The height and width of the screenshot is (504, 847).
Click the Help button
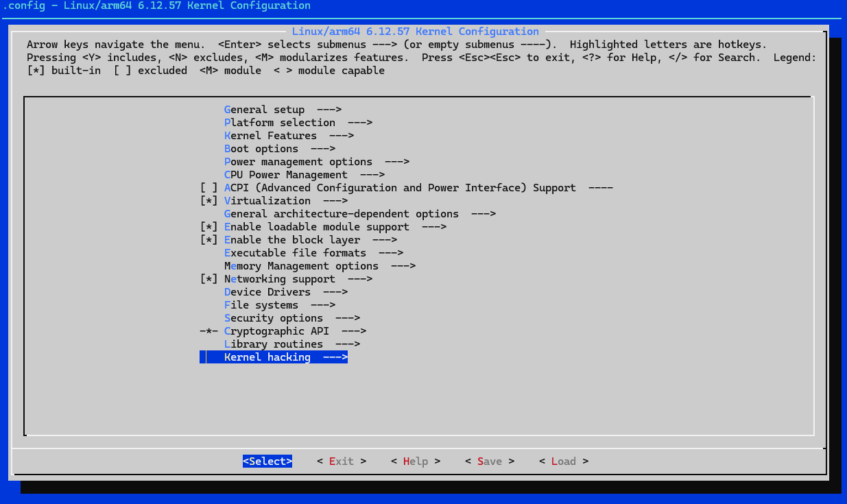pyautogui.click(x=416, y=461)
